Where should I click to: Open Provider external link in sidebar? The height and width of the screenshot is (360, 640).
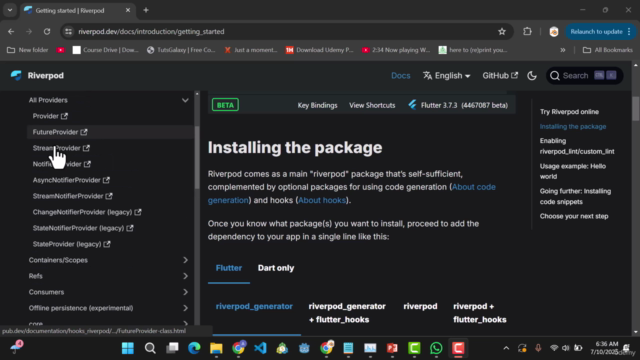(50, 116)
